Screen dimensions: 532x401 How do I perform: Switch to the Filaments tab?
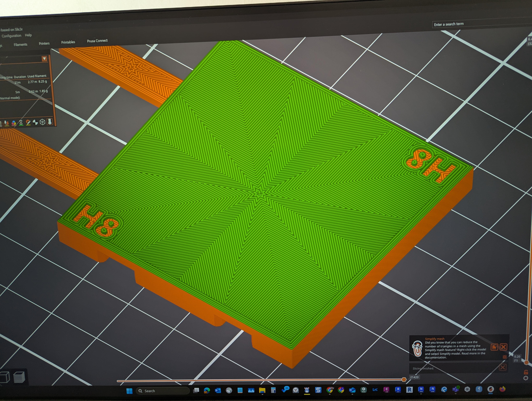click(x=20, y=45)
